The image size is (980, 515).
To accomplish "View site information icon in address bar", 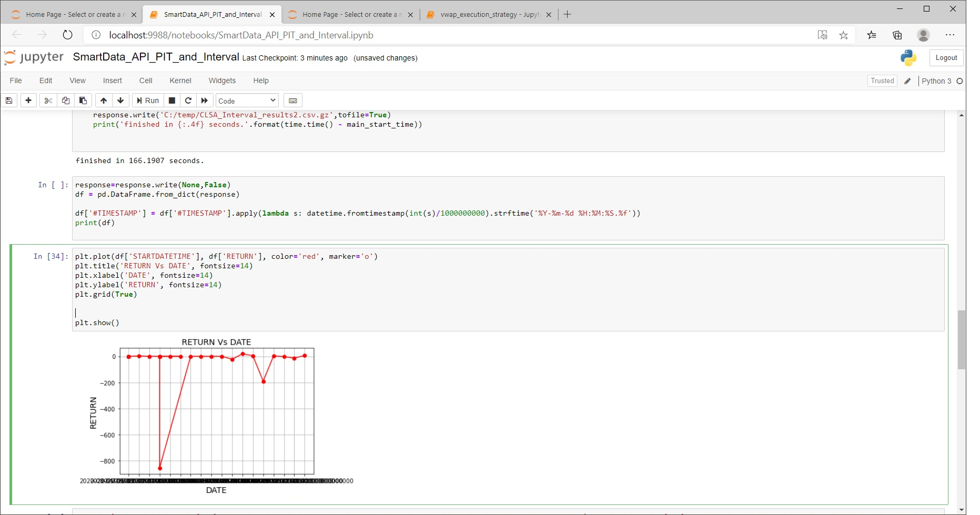I will point(96,35).
